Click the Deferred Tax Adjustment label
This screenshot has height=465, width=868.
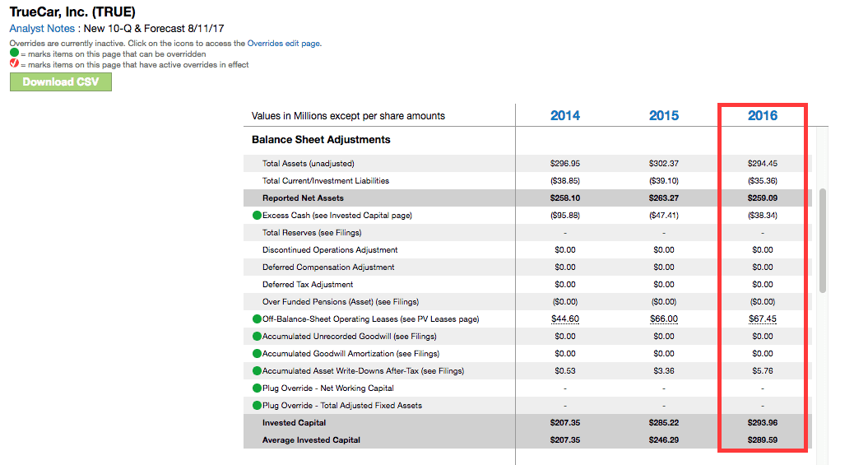307,285
